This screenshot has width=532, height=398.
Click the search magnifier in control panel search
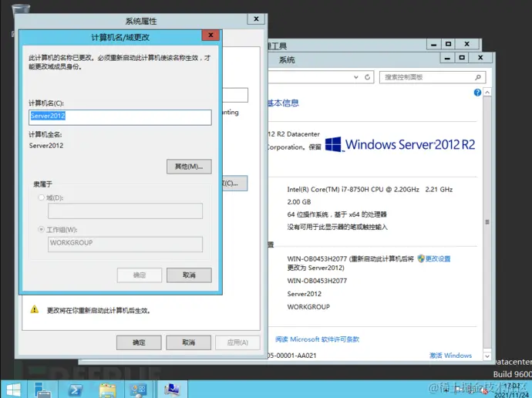(x=478, y=77)
